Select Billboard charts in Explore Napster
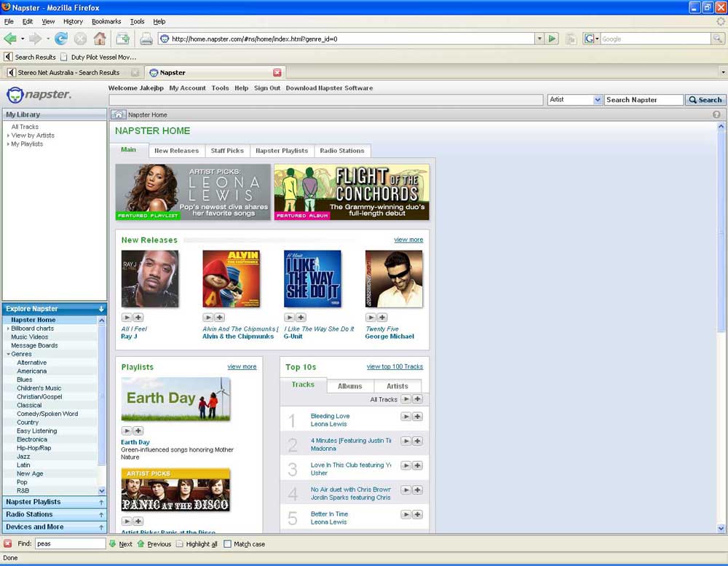728x566 pixels. pos(33,329)
